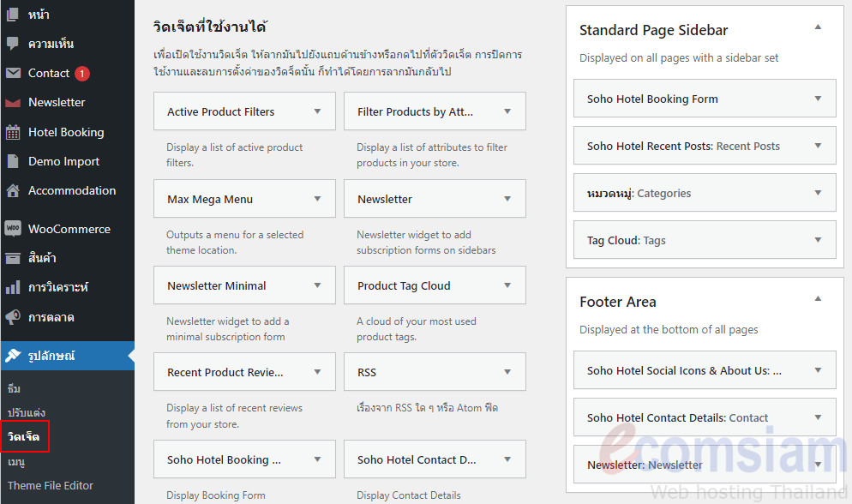Screen dimensions: 852x504
Task: Open the WooCommerce menu
Action: pyautogui.click(x=68, y=229)
